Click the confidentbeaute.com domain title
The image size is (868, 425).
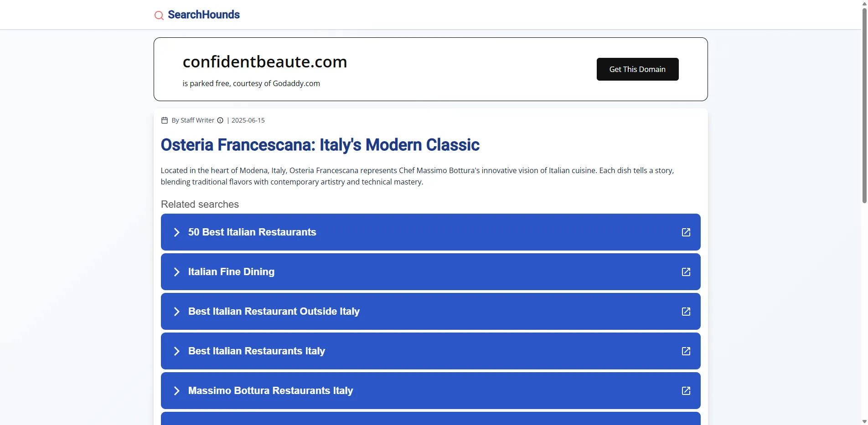[x=264, y=62]
